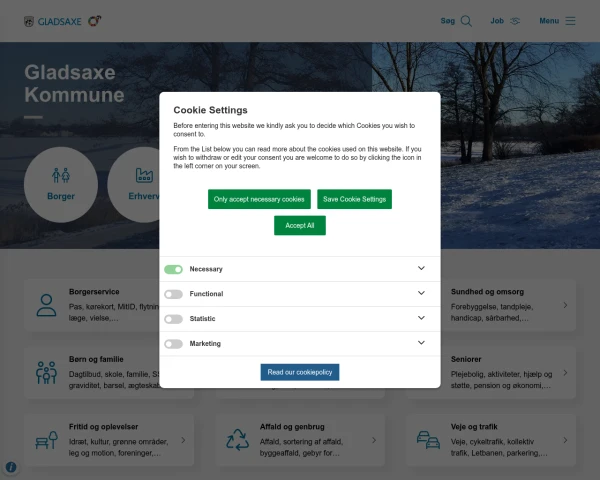The width and height of the screenshot is (600, 480).
Task: Toggle the Necessary cookies switch
Action: pyautogui.click(x=173, y=269)
